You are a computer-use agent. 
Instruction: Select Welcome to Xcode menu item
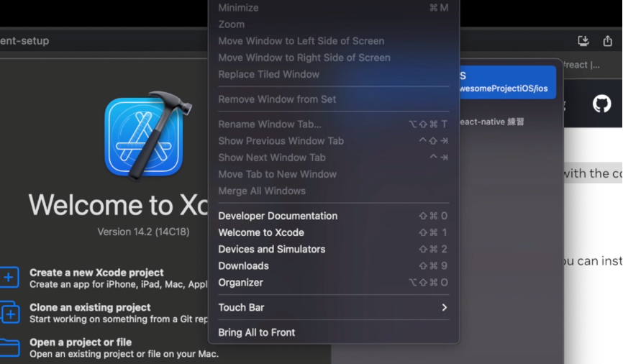[334, 232]
